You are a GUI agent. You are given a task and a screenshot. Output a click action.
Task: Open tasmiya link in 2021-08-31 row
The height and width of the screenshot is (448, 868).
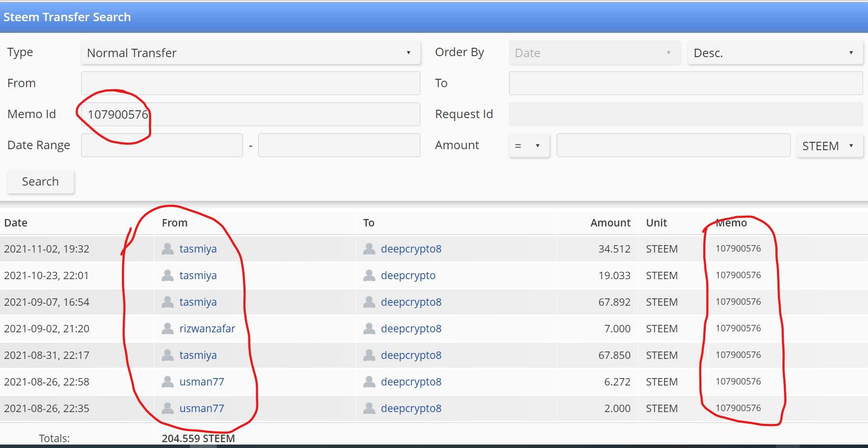198,355
